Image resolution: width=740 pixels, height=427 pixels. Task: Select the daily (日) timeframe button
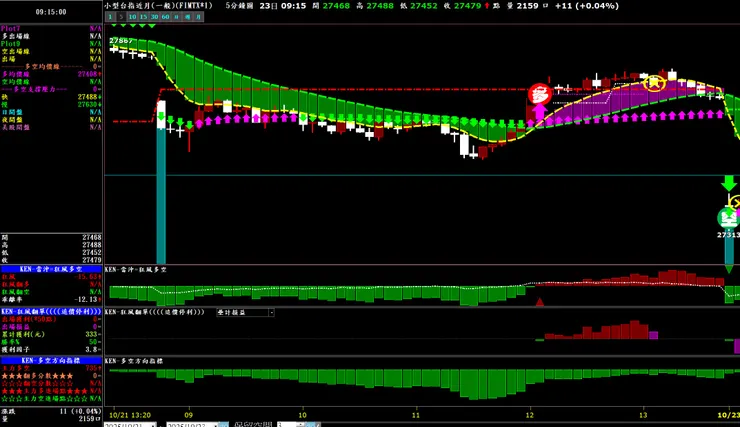pos(176,17)
